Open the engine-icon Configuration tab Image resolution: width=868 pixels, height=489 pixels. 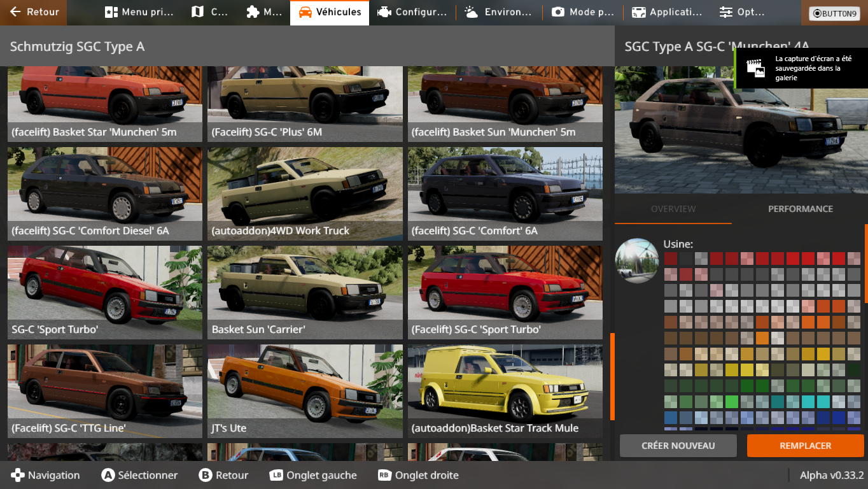tap(412, 12)
